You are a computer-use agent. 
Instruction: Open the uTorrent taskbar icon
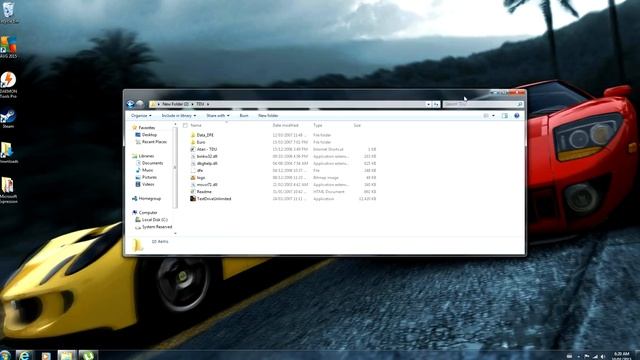pos(88,355)
